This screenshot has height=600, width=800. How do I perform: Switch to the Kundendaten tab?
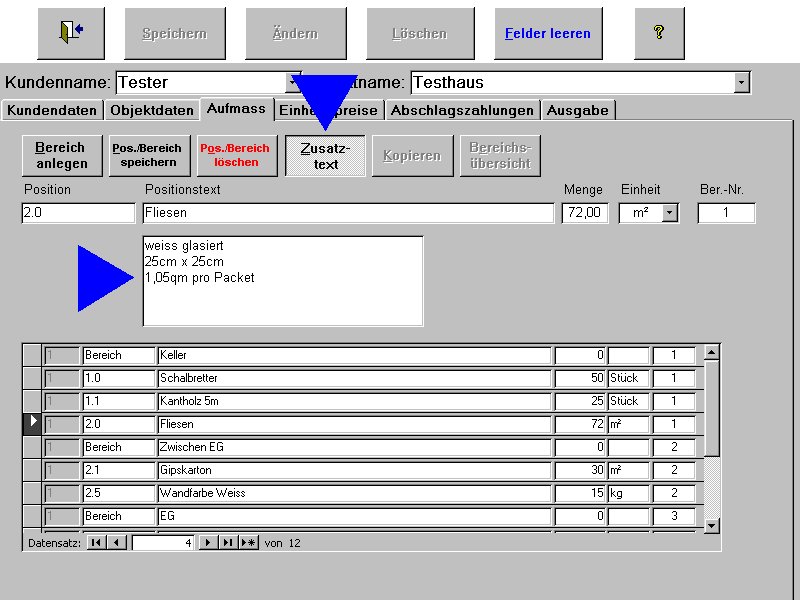pos(52,110)
